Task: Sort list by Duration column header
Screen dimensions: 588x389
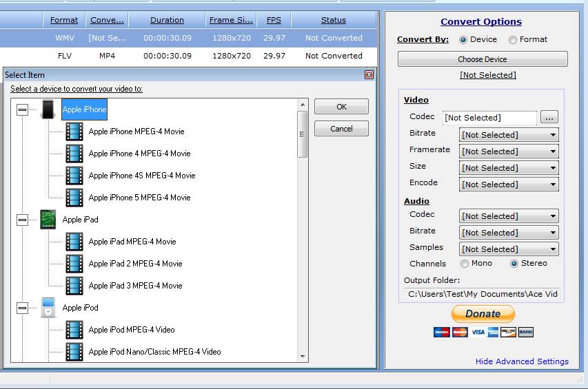Action: point(167,20)
